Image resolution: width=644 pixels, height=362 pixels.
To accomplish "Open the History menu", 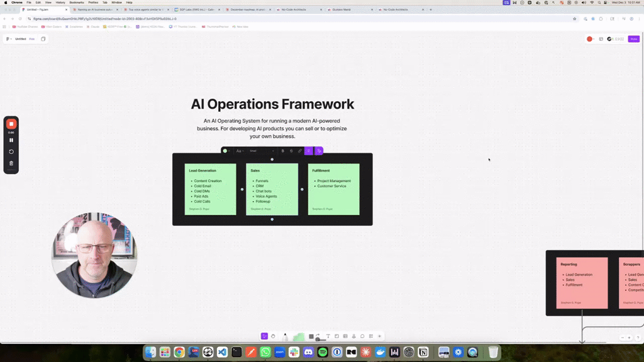I will pos(60,3).
